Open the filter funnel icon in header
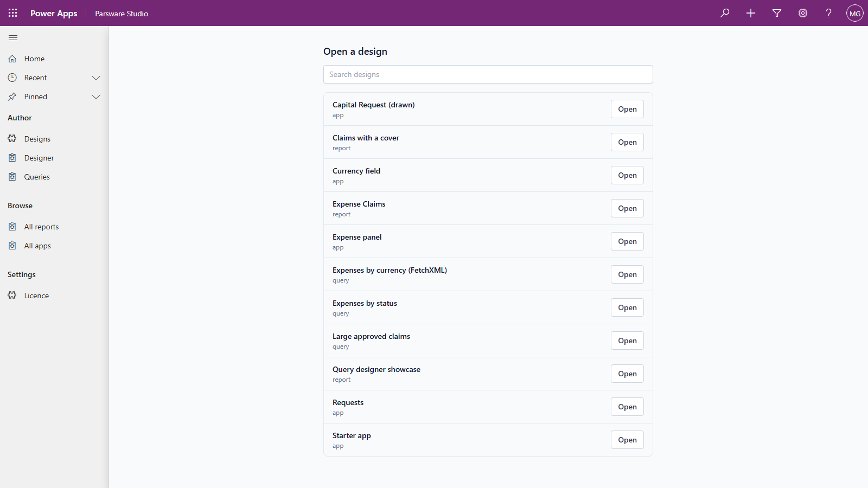 coord(777,13)
